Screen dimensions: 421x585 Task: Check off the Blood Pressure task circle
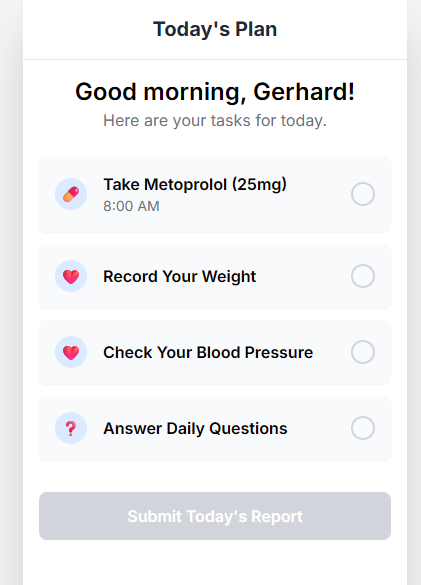[363, 352]
